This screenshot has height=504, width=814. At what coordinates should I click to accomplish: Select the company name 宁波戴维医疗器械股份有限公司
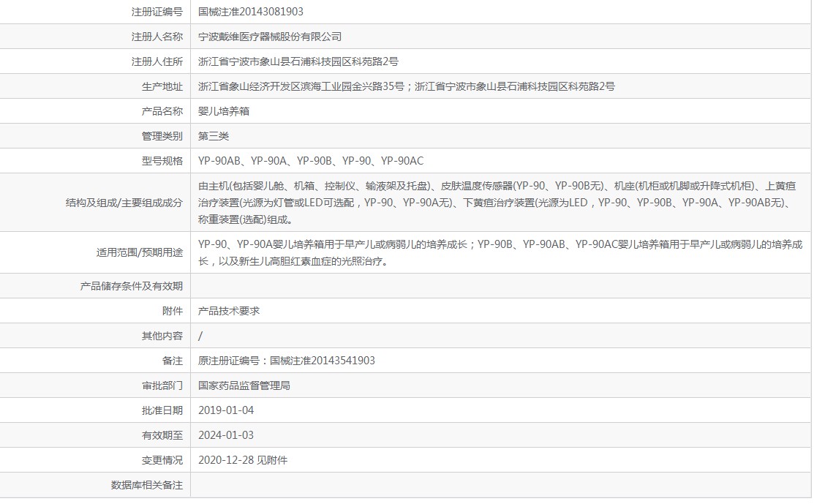(x=270, y=37)
